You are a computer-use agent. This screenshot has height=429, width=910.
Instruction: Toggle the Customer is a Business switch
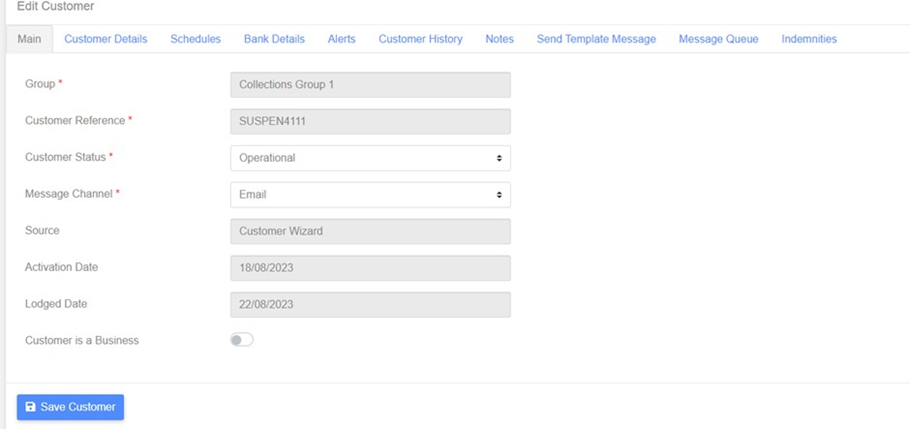point(242,340)
